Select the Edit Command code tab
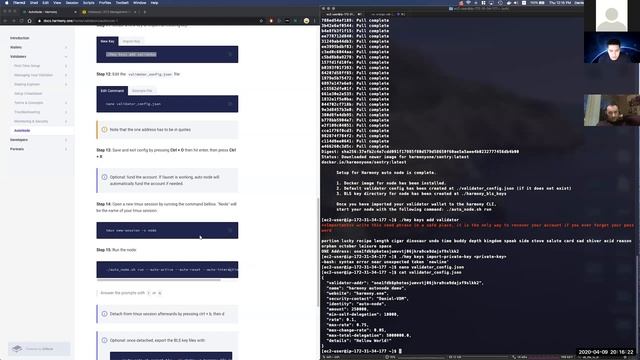 coord(112,91)
